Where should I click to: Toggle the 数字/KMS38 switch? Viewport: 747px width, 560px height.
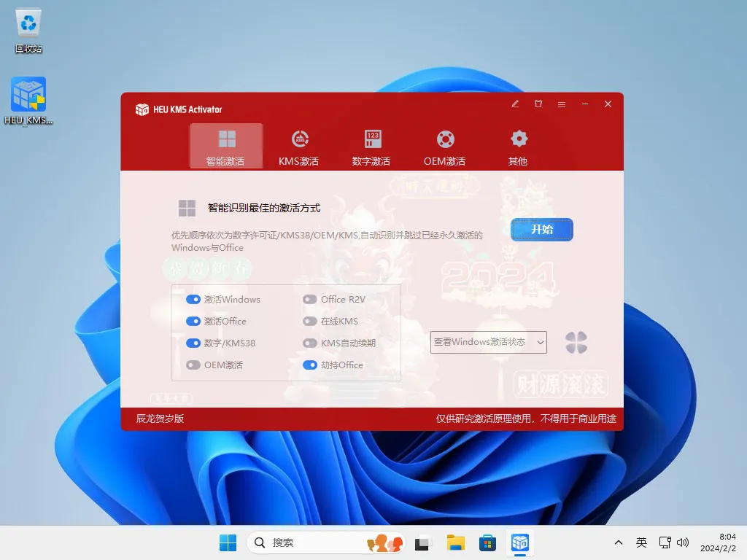[193, 343]
